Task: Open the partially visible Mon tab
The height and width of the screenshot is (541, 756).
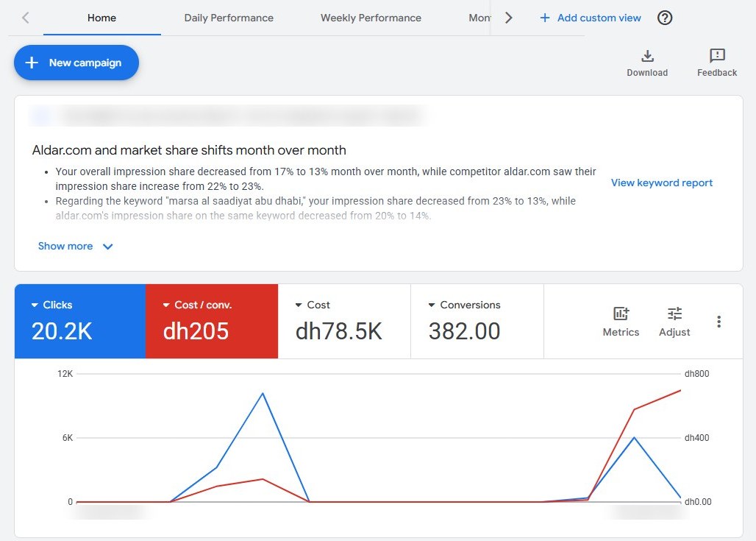Action: coord(479,18)
